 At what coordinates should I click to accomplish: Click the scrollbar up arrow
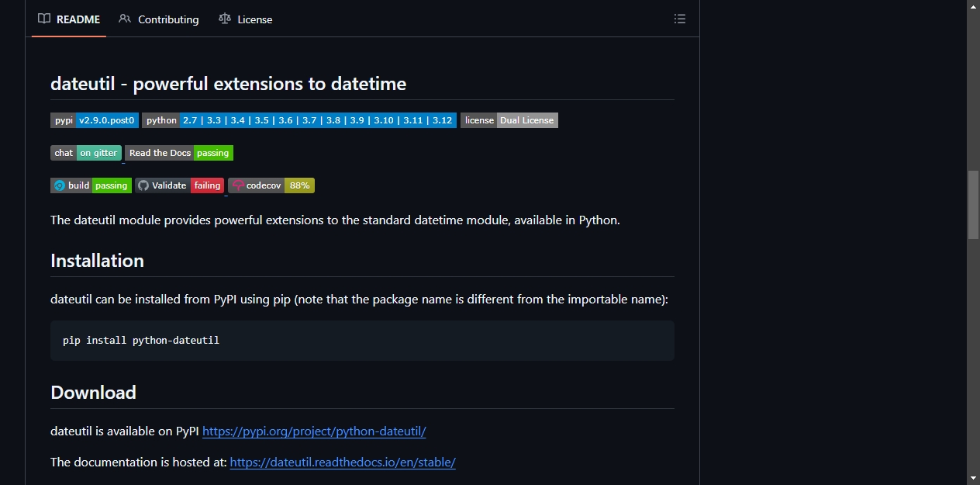[973, 6]
